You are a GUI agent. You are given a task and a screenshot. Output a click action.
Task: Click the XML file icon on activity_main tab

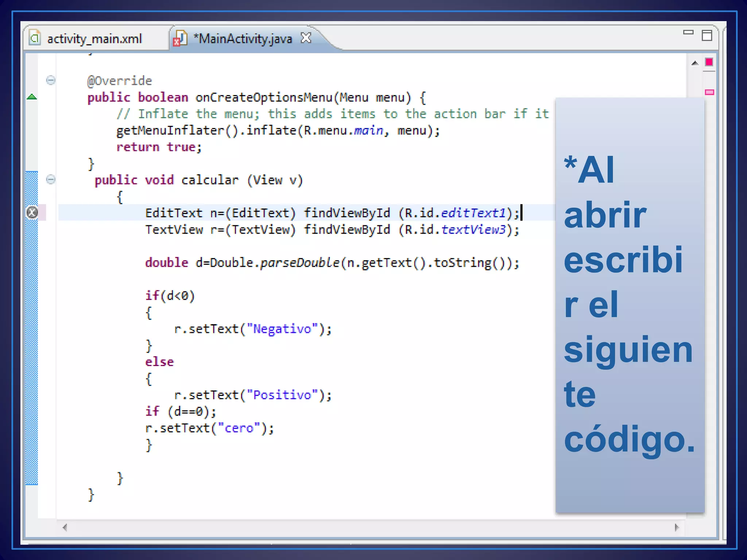point(35,38)
